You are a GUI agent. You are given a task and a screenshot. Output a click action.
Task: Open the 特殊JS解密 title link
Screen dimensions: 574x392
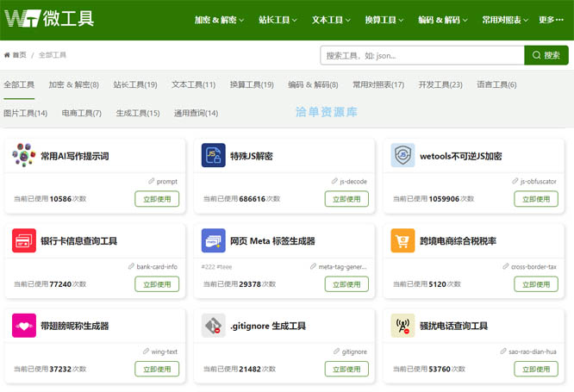[x=251, y=156]
